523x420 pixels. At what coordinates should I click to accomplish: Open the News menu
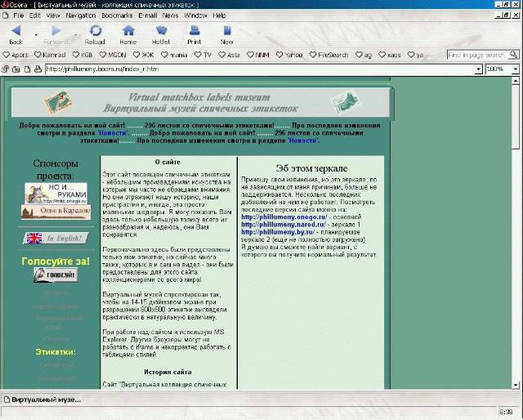point(170,16)
